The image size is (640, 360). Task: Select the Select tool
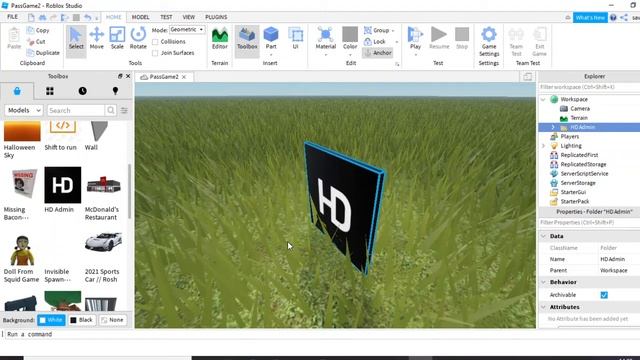(x=76, y=38)
